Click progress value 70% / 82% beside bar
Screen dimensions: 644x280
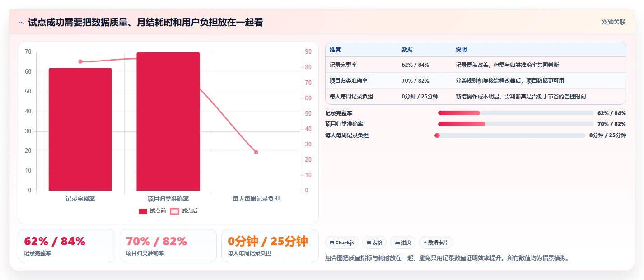611,124
